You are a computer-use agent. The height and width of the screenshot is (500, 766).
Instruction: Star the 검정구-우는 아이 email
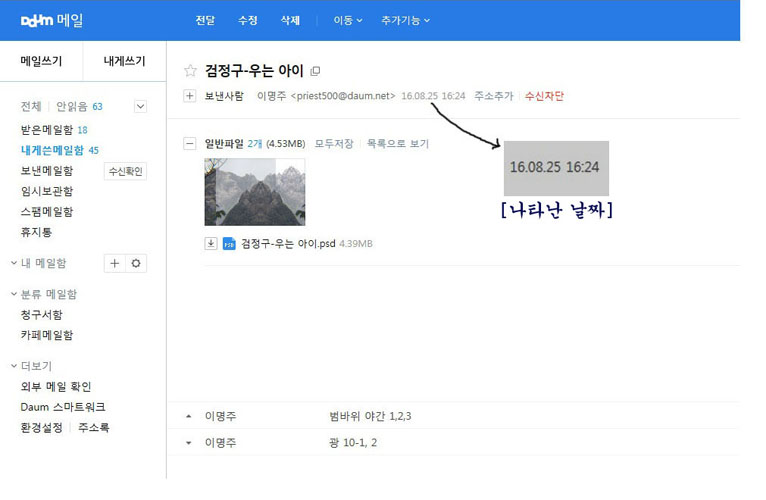click(x=190, y=71)
